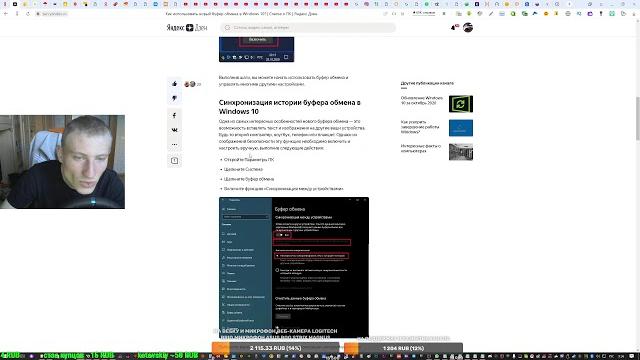Open sidebar article on interesting computer facts

pos(421,148)
